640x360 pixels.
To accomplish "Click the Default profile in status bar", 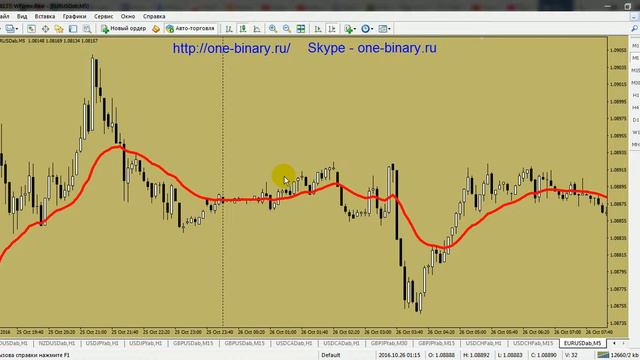I will pyautogui.click(x=331, y=355).
